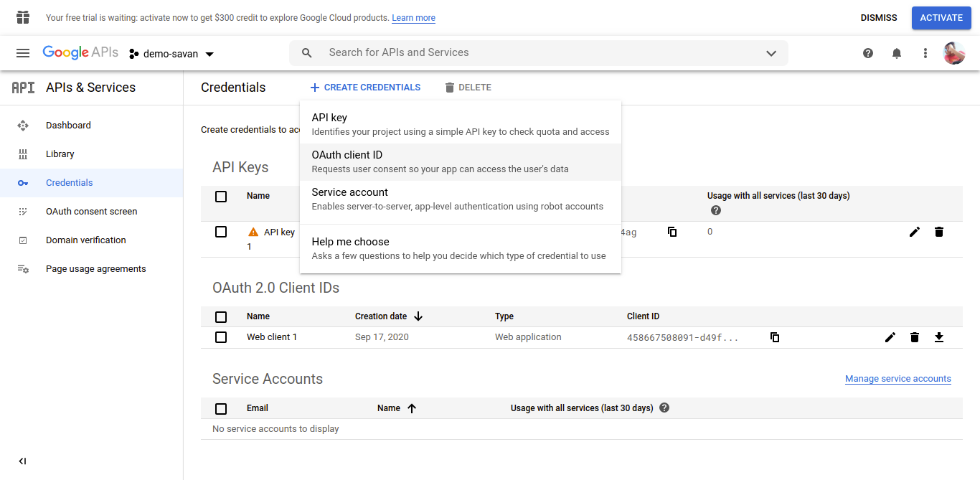This screenshot has height=480, width=980.
Task: Expand the search bar chevron
Action: click(x=771, y=52)
